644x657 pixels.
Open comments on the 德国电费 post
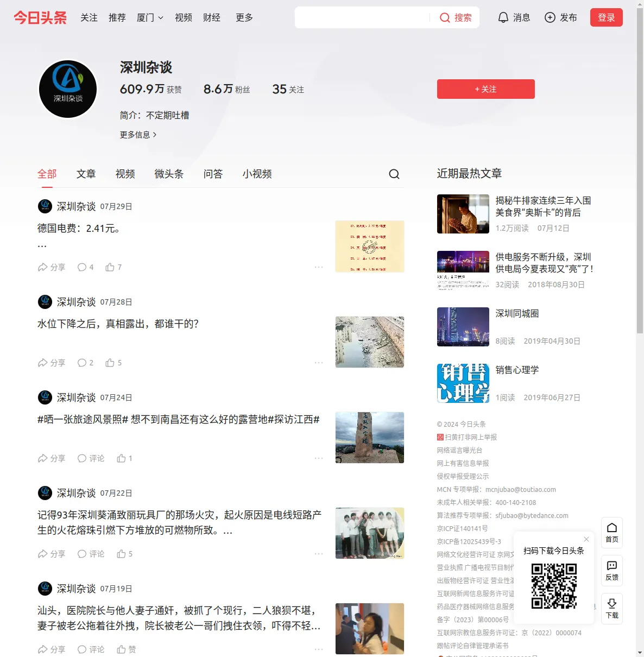pos(86,267)
